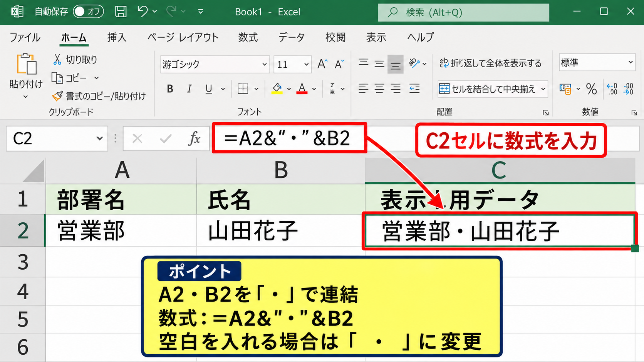
Task: Click the Borders grid icon
Action: (x=243, y=89)
